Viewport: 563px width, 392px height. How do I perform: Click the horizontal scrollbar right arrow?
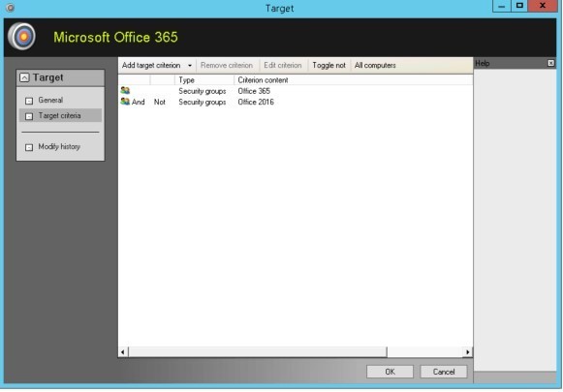click(x=467, y=351)
